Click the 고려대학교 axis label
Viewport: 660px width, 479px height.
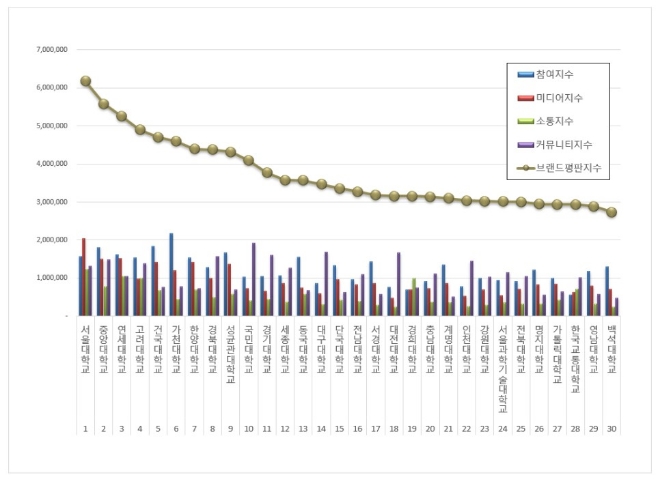coord(140,349)
